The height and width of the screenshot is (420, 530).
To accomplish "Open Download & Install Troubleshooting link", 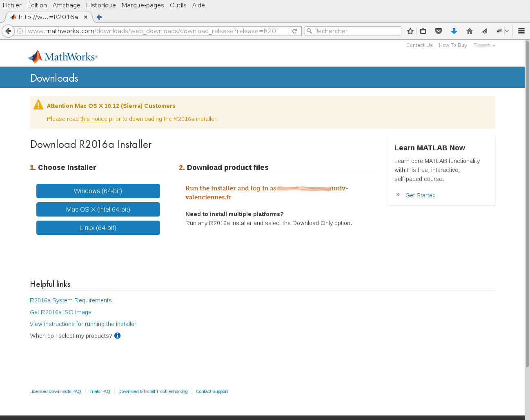I will coord(153,391).
